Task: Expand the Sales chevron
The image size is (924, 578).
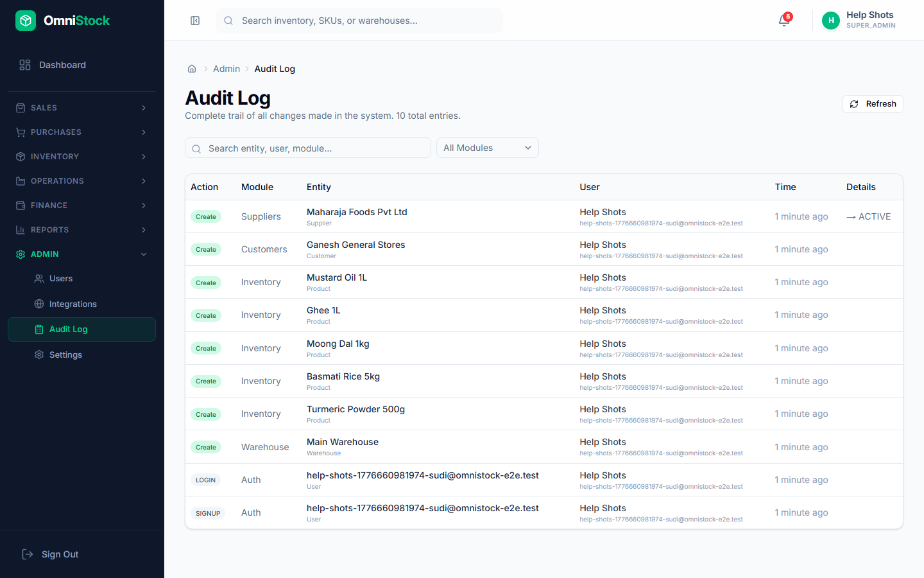Action: [x=144, y=108]
